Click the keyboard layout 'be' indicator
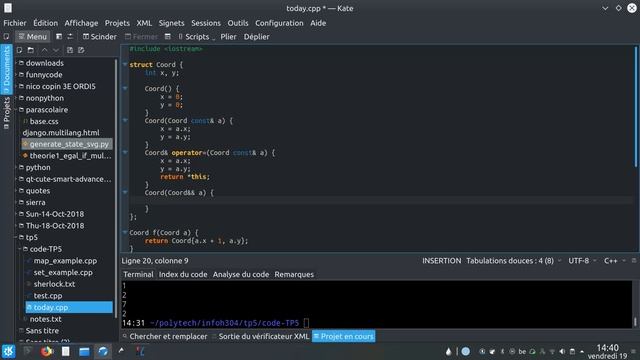Viewport: 640px width, 360px height. (522, 351)
